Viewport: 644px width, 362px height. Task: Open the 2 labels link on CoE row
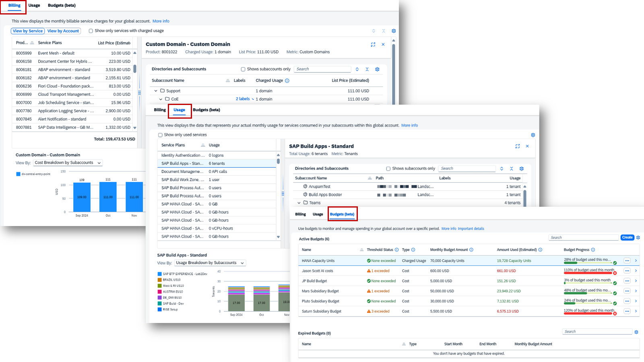click(x=243, y=99)
